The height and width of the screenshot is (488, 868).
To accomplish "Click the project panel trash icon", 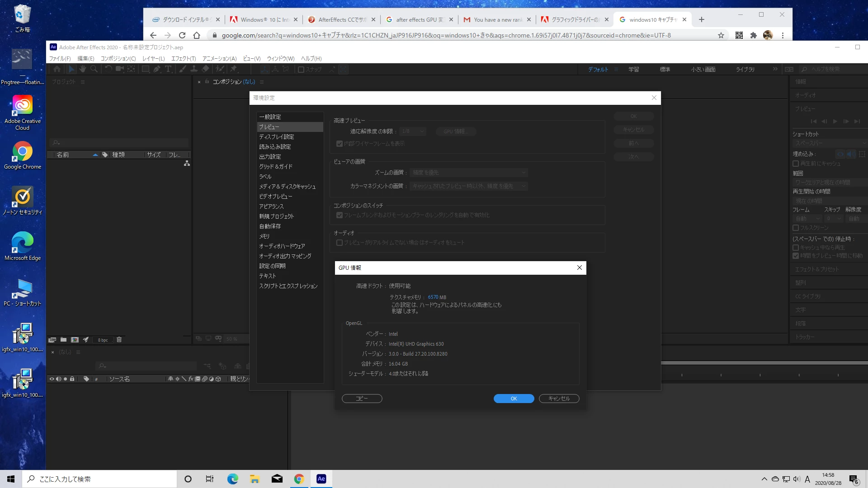I will (119, 340).
